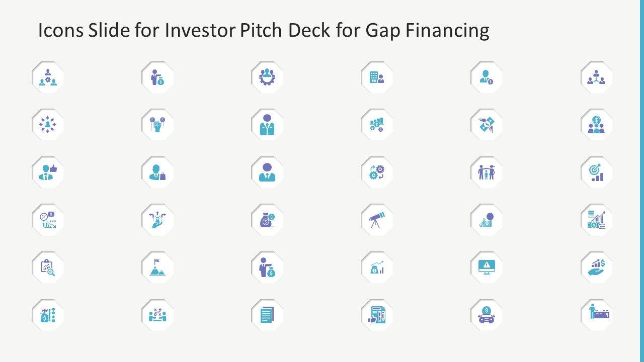The image size is (644, 362).
Task: Click the three connected people network icon
Action: coord(597,77)
